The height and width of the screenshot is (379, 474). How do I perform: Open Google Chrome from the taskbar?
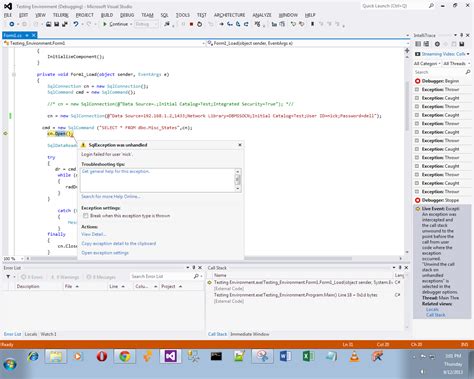click(x=125, y=357)
